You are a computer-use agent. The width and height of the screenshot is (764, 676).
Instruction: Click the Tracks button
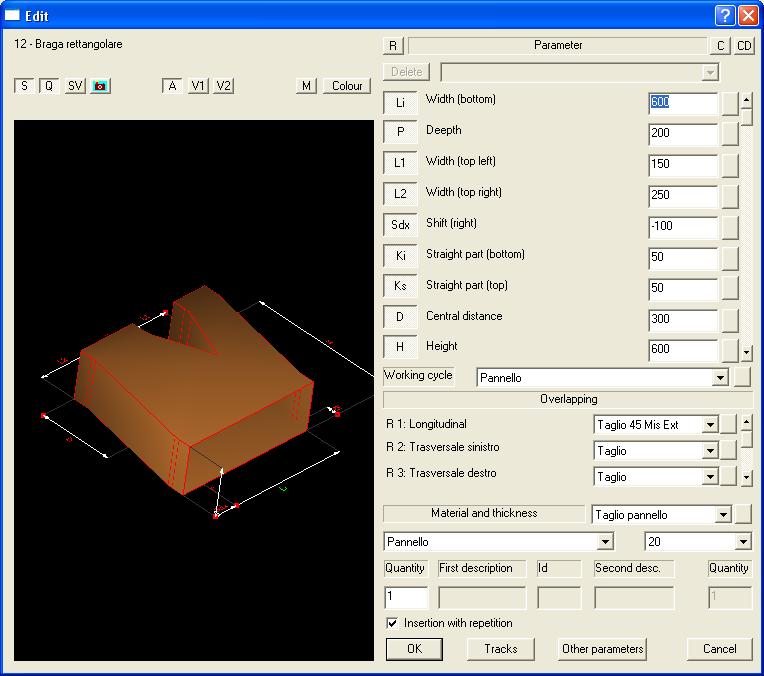tap(501, 649)
